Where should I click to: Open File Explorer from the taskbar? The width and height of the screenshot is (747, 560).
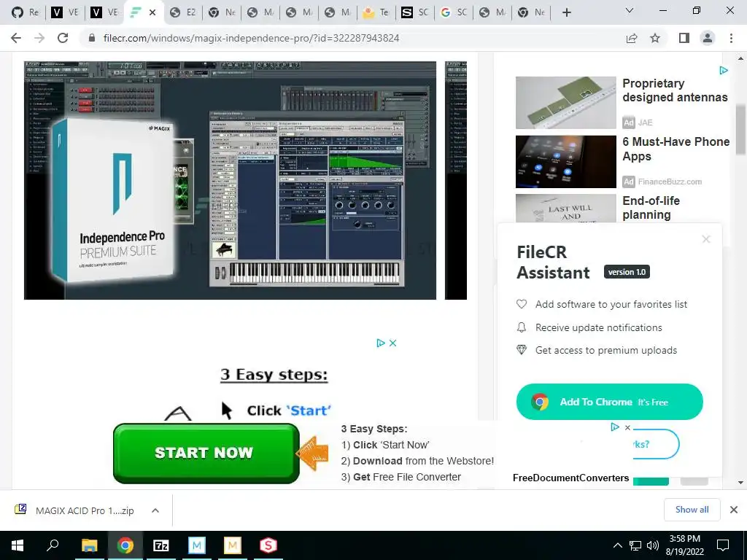click(89, 545)
